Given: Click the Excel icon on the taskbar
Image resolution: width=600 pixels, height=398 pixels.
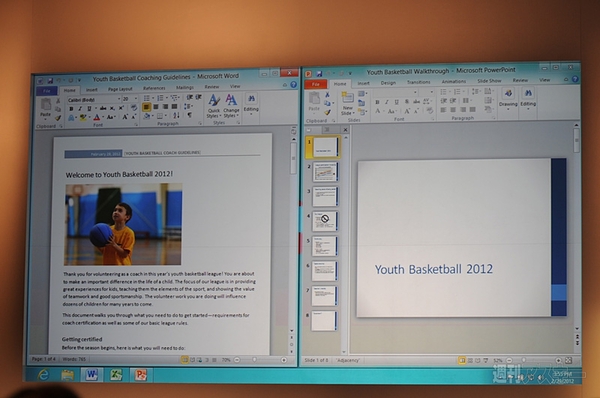Looking at the screenshot, I should (116, 375).
